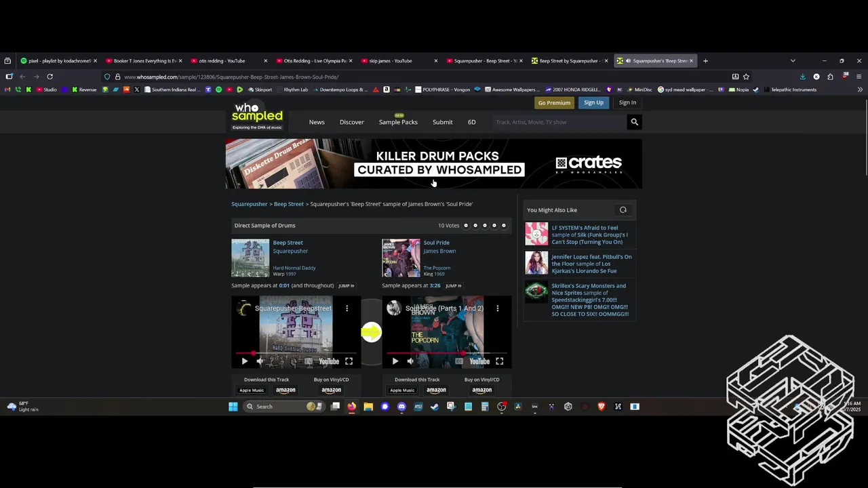Open Discord from the taskbar
The image size is (868, 488).
pos(401,407)
